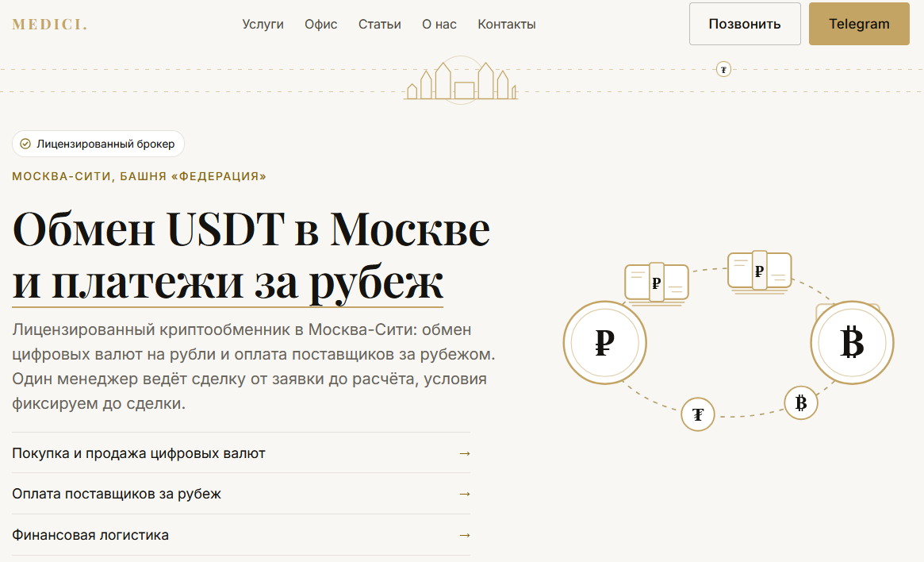This screenshot has height=562, width=924.
Task: Click the headline line и платежи за рубеж
Action: pos(228,282)
